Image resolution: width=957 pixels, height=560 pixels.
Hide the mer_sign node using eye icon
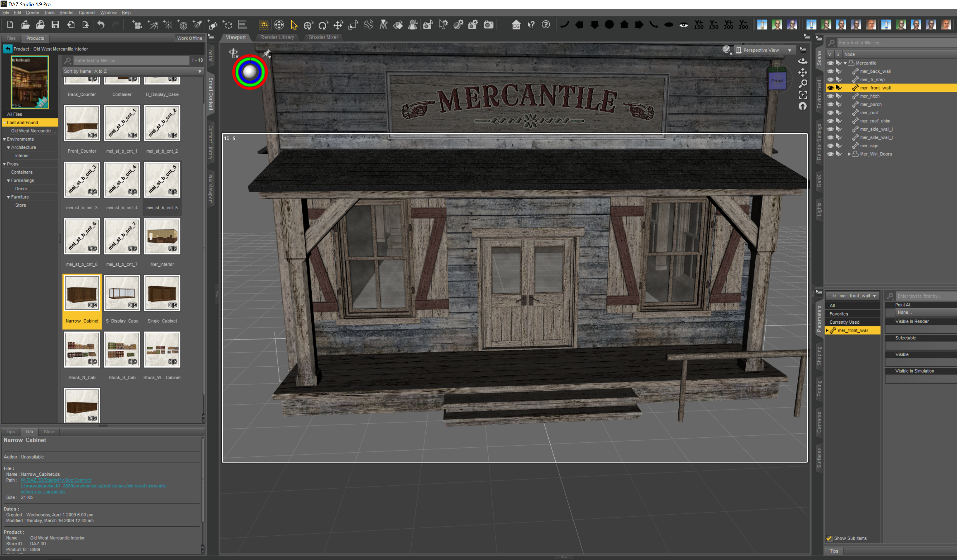tap(830, 145)
